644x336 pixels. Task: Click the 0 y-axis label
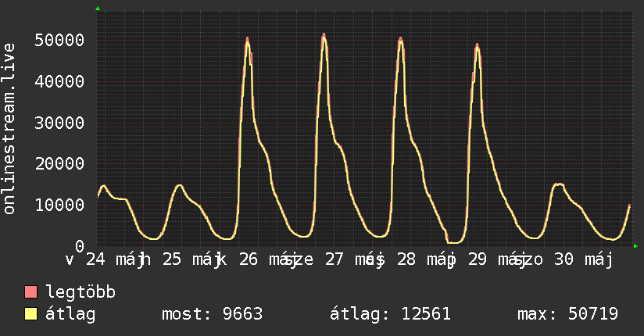pyautogui.click(x=80, y=246)
